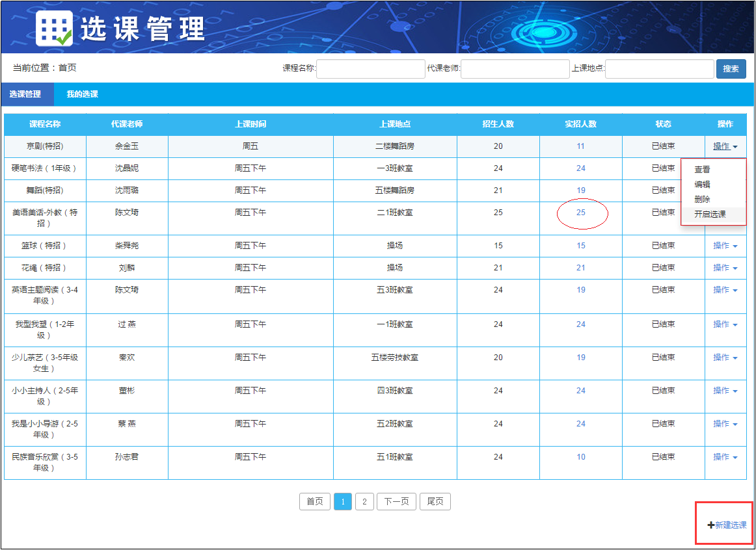Click the plus icon beside 新建选课
756x550 pixels.
(711, 525)
